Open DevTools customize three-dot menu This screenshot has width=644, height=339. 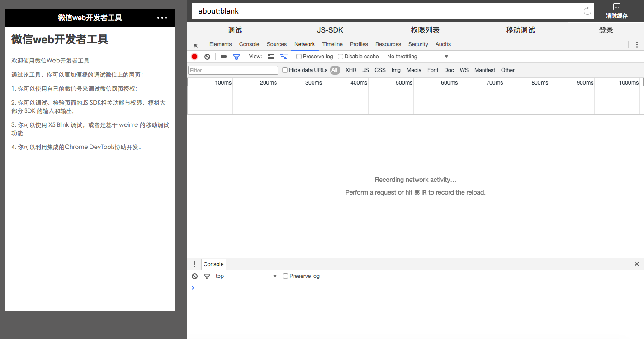tap(637, 44)
